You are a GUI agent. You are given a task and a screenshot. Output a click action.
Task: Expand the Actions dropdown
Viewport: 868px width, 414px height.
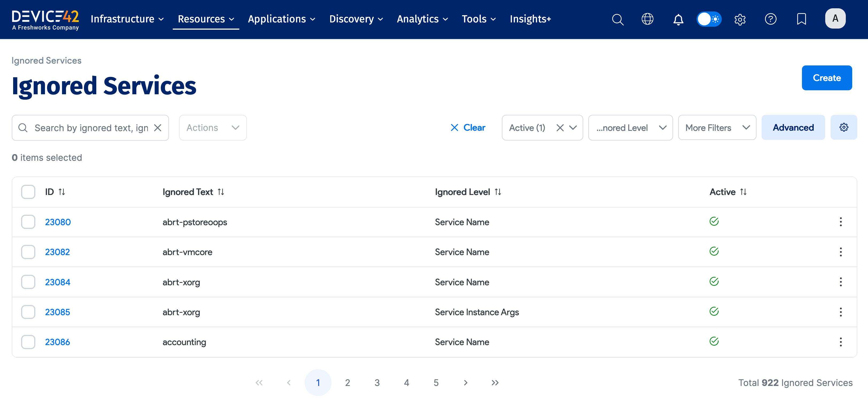213,128
